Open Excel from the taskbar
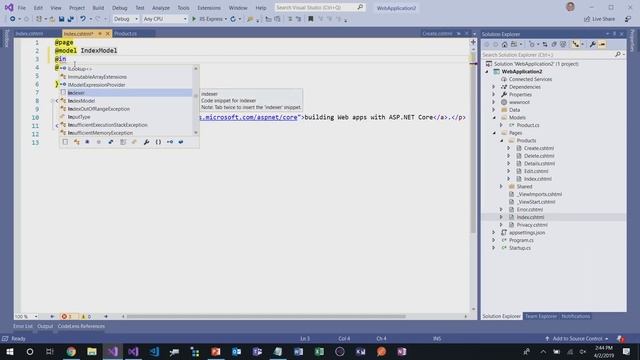The height and width of the screenshot is (360, 640). pyautogui.click(x=319, y=351)
